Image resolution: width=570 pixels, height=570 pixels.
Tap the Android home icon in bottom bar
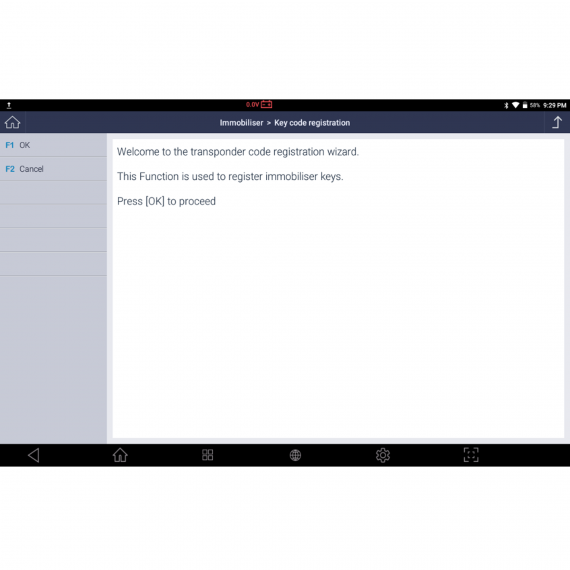120,455
